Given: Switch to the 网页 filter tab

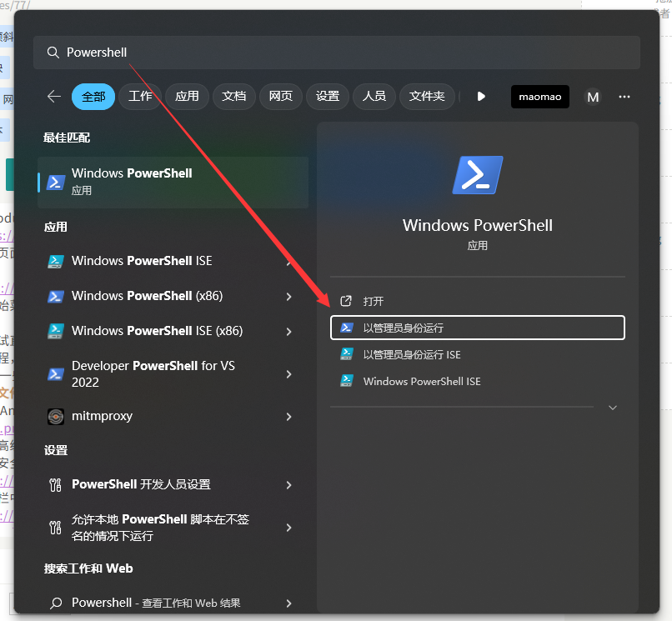Looking at the screenshot, I should click(281, 97).
